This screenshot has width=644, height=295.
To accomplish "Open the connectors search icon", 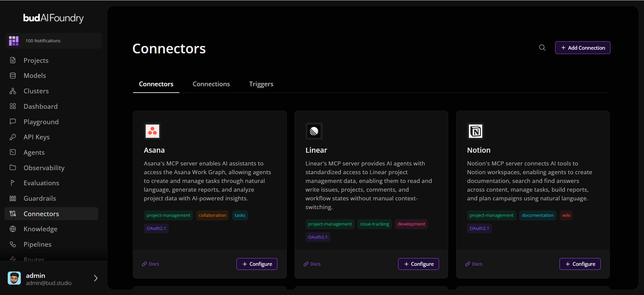I will click(542, 48).
